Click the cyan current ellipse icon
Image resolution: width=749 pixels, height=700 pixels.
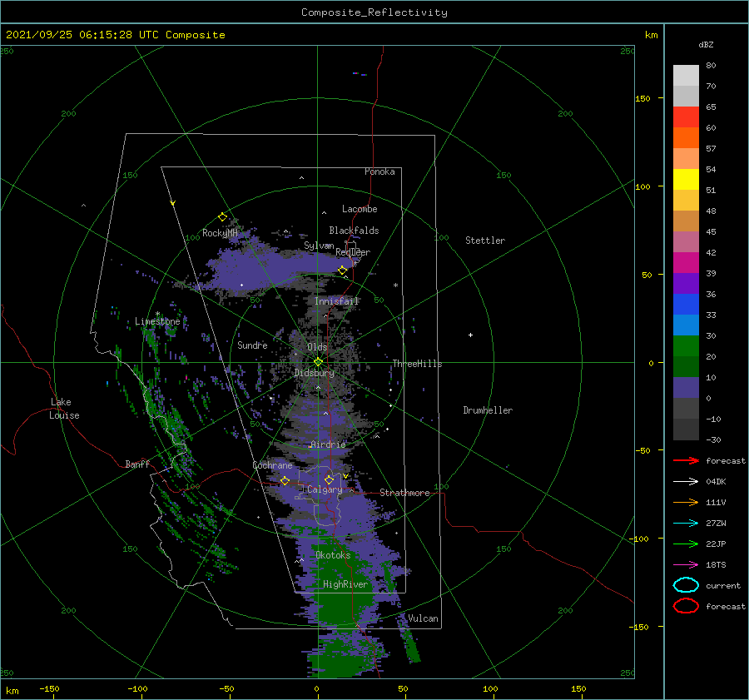coord(686,585)
